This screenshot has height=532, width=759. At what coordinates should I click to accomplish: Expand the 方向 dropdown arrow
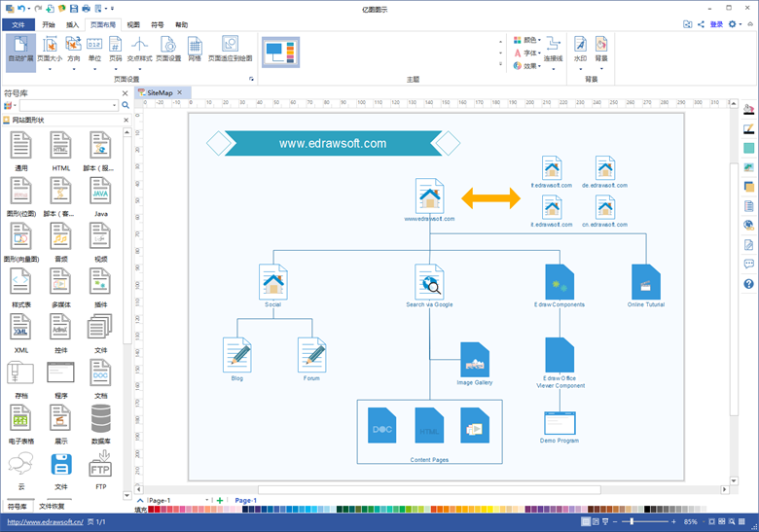click(74, 69)
